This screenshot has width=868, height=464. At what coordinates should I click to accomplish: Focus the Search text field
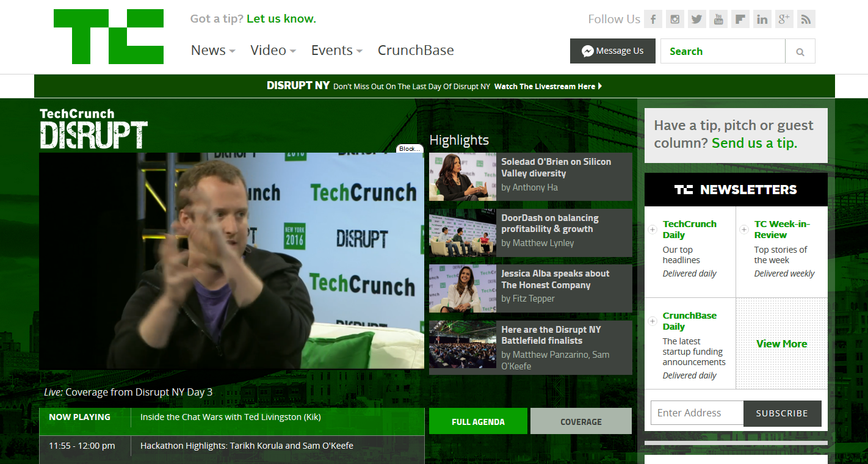click(723, 51)
